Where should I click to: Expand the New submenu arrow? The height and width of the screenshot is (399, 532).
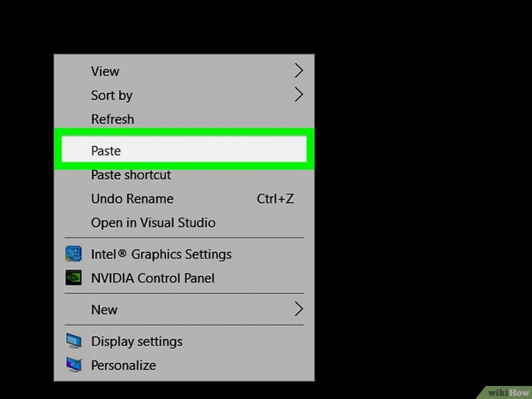coord(298,308)
